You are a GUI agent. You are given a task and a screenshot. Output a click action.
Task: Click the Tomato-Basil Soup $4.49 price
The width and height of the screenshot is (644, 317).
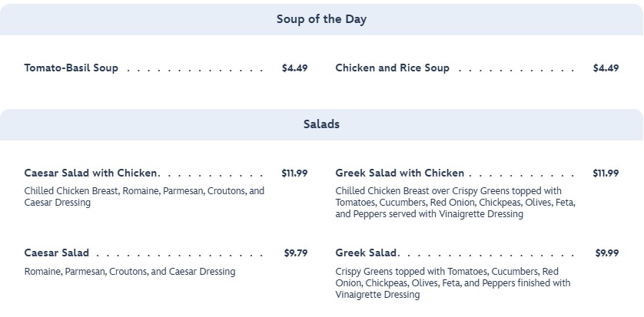tap(294, 68)
